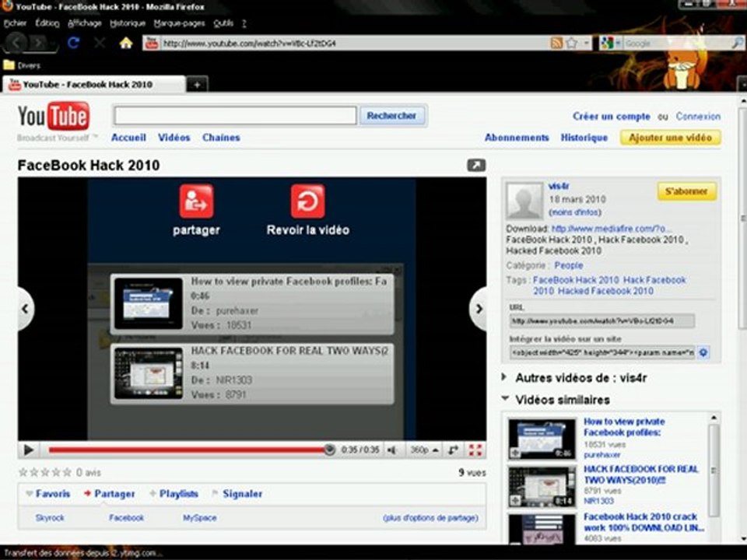Screen dimensions: 747x560
Task: Click the Ajouter une vidéo button
Action: click(670, 138)
